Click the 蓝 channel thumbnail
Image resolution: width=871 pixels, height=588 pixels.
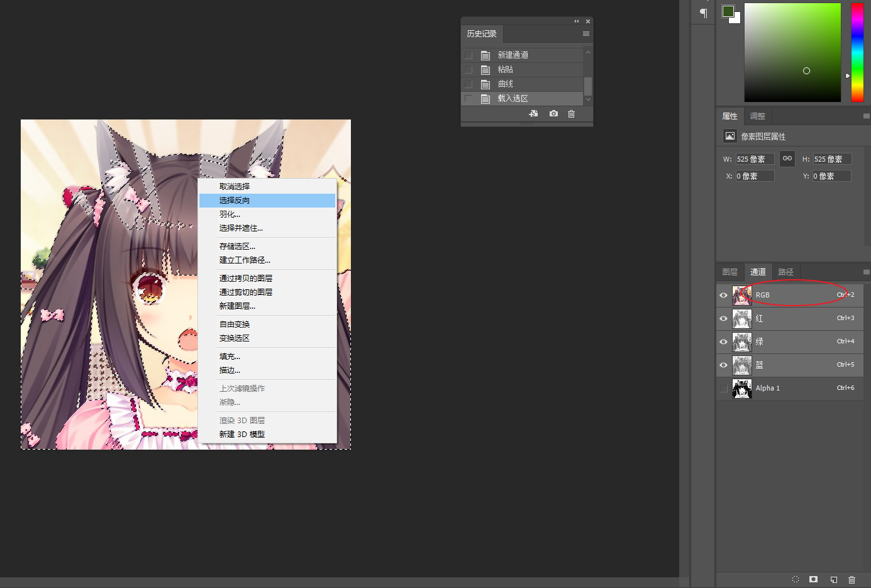[742, 365]
